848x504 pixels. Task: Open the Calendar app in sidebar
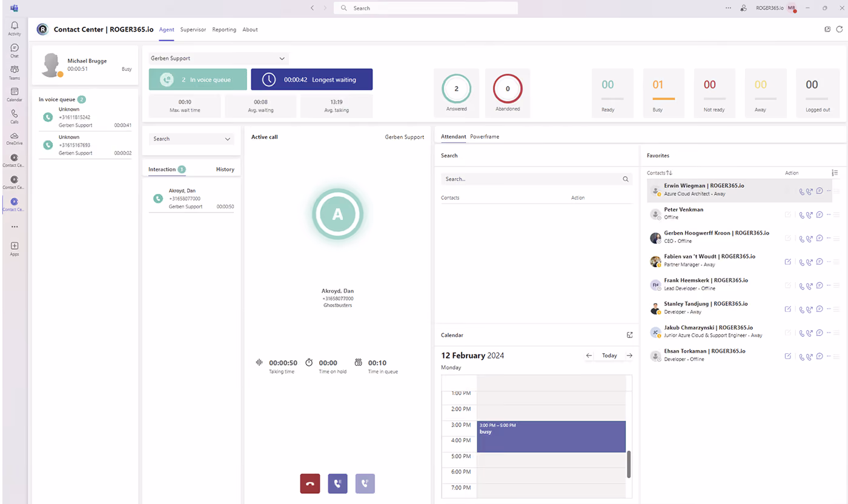pyautogui.click(x=15, y=94)
